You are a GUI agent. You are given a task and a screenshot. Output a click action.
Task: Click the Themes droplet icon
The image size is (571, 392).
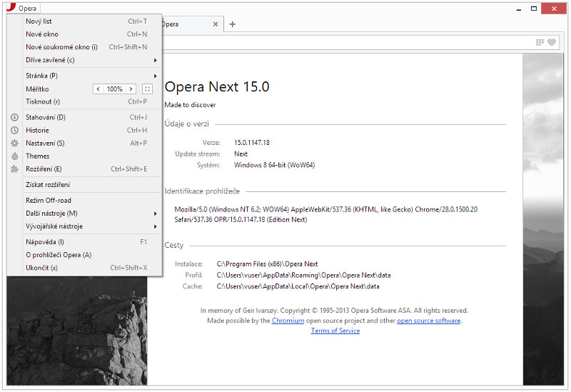tap(14, 156)
